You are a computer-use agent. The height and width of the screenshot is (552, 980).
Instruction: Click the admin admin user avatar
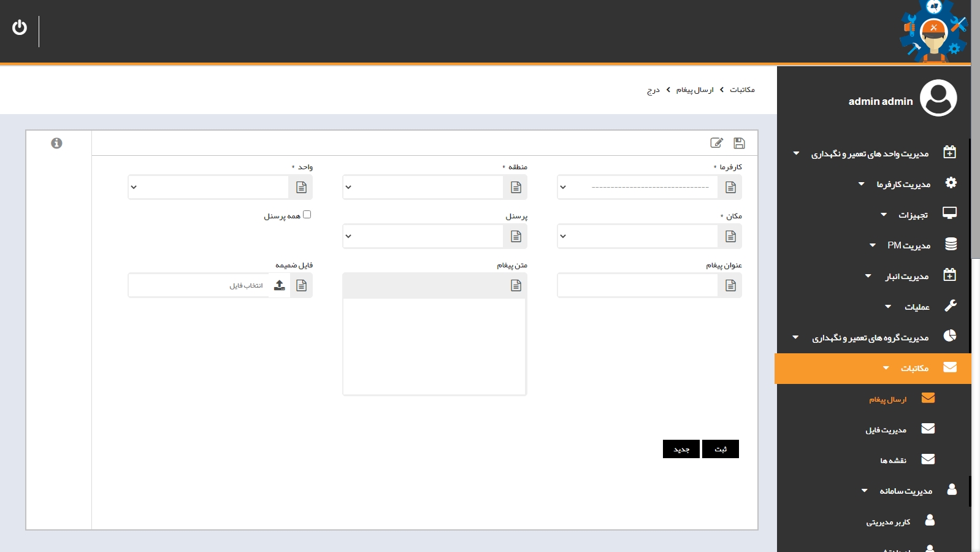[x=938, y=98]
